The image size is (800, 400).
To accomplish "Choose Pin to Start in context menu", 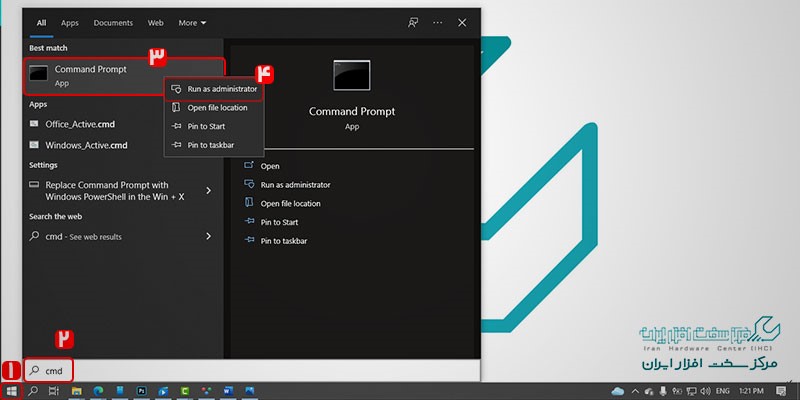I will pos(214,127).
